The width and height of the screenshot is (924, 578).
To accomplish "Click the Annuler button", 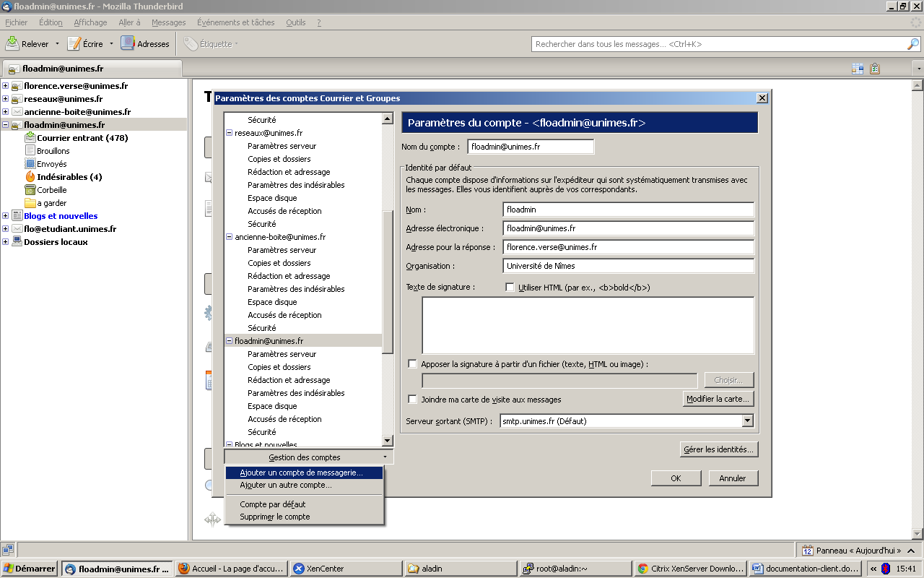I will [x=733, y=478].
